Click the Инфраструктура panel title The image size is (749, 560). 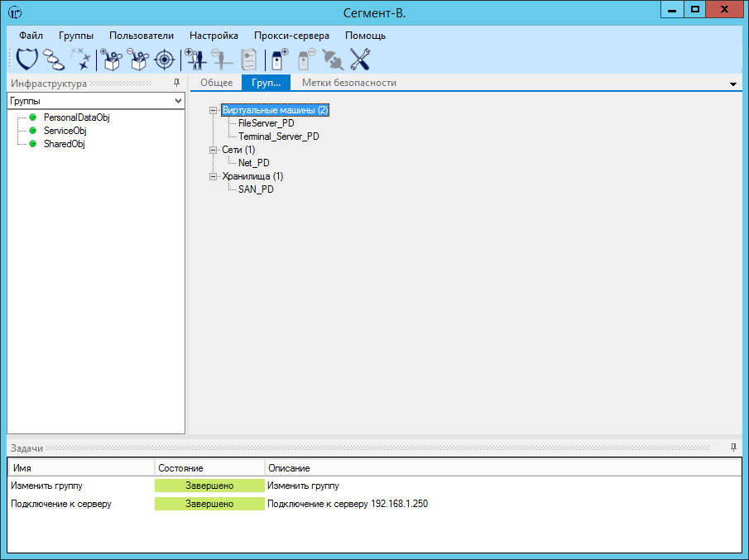[49, 83]
